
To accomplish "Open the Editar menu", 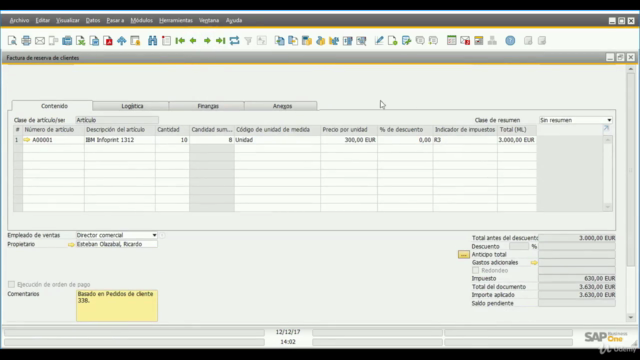I will pos(42,20).
